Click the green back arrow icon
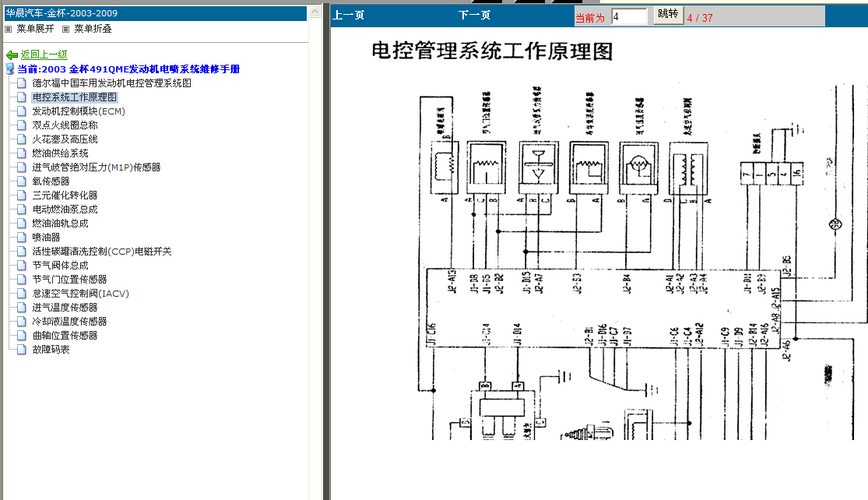868x500 pixels. click(12, 55)
